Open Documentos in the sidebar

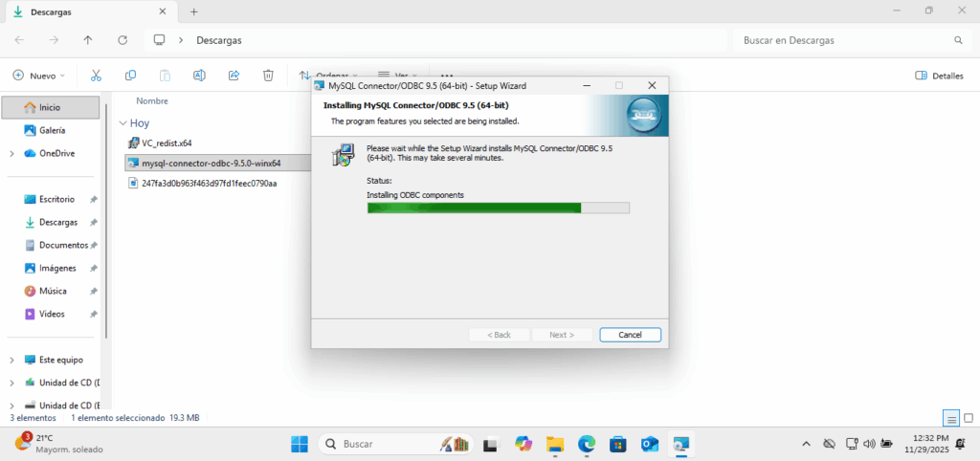point(63,245)
